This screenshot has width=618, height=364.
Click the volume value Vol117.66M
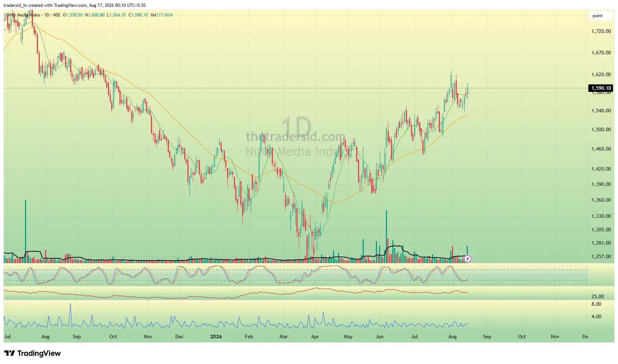click(x=162, y=15)
